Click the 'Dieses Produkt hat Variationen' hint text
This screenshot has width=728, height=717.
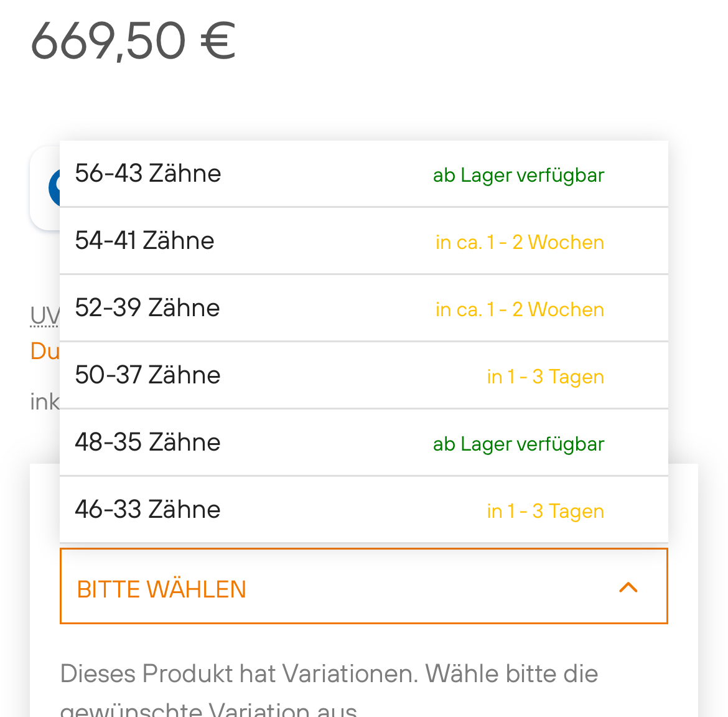point(329,674)
